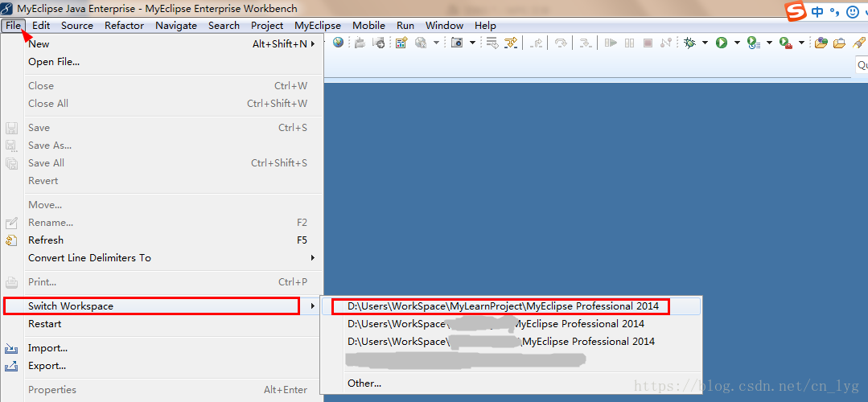Select the Switch Workspace menu entry
Screen dimensions: 868x402
coord(162,306)
